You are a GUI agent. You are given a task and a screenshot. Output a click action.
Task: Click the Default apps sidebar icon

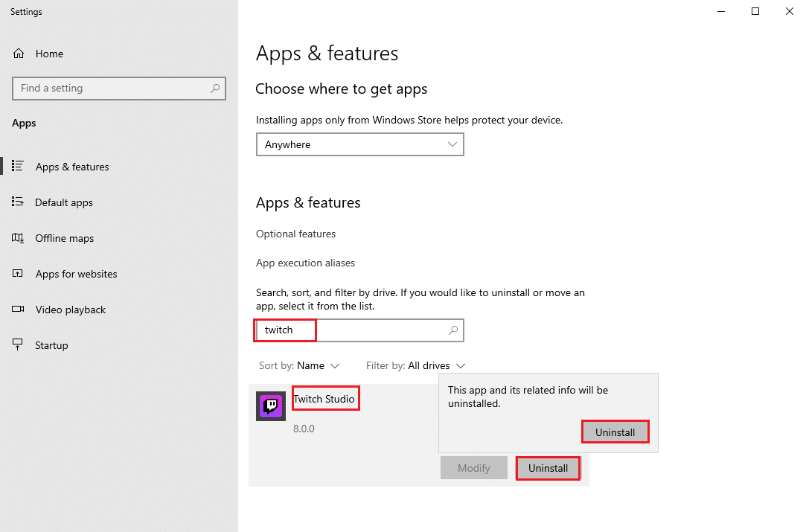19,202
